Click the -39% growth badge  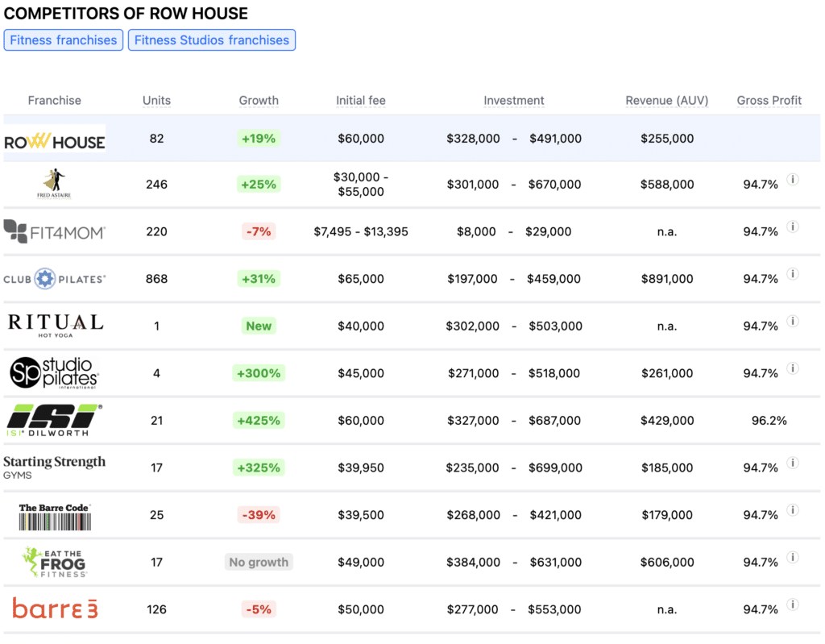259,514
